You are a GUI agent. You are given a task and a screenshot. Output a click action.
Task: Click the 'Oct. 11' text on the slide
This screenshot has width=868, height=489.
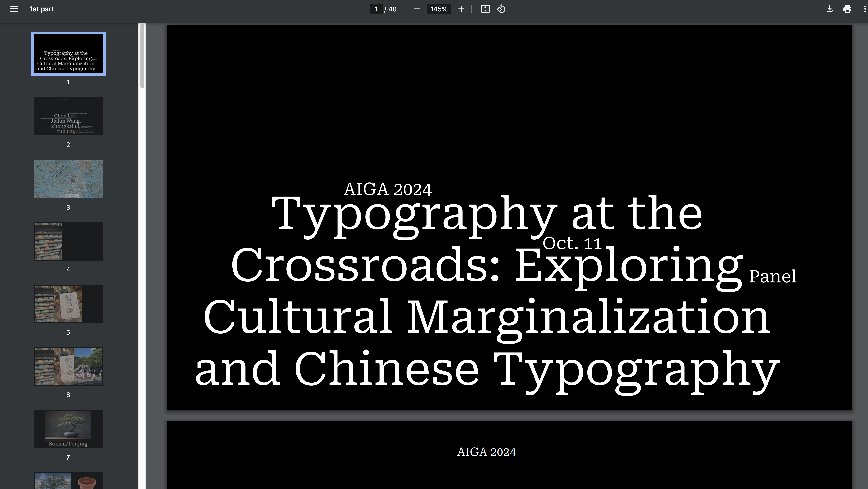pos(572,243)
